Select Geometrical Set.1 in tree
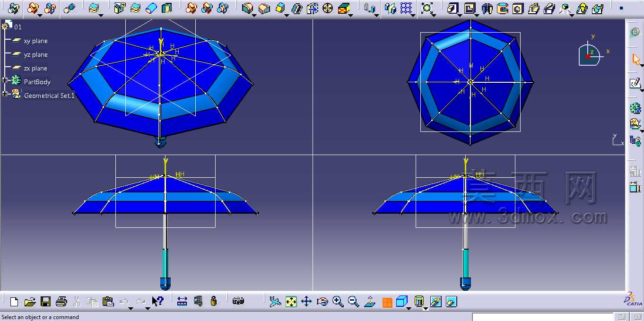644x321 pixels. pyautogui.click(x=49, y=95)
